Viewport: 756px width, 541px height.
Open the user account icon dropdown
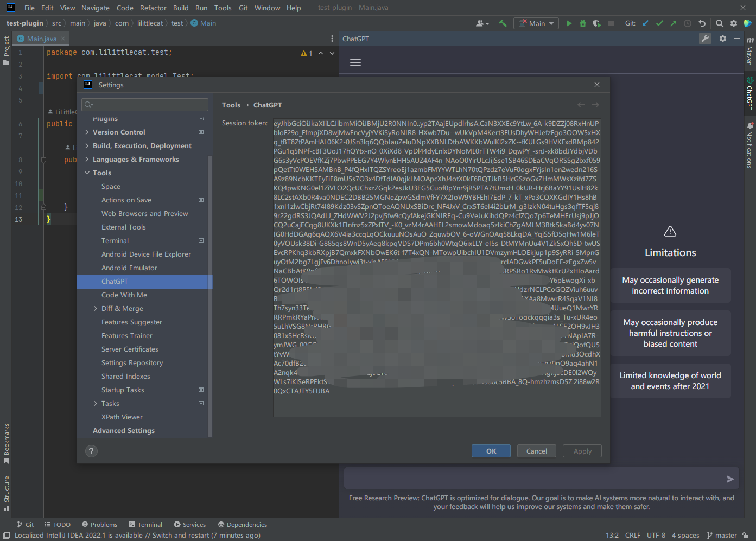click(482, 23)
